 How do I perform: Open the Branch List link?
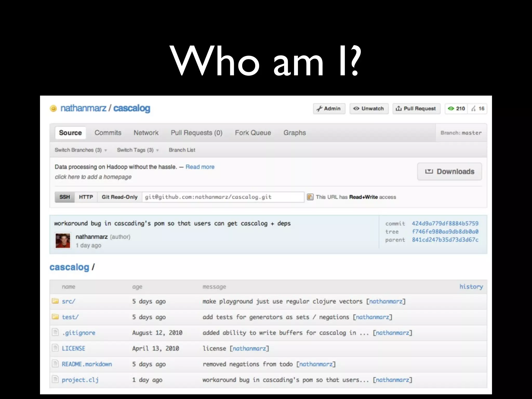pos(182,150)
